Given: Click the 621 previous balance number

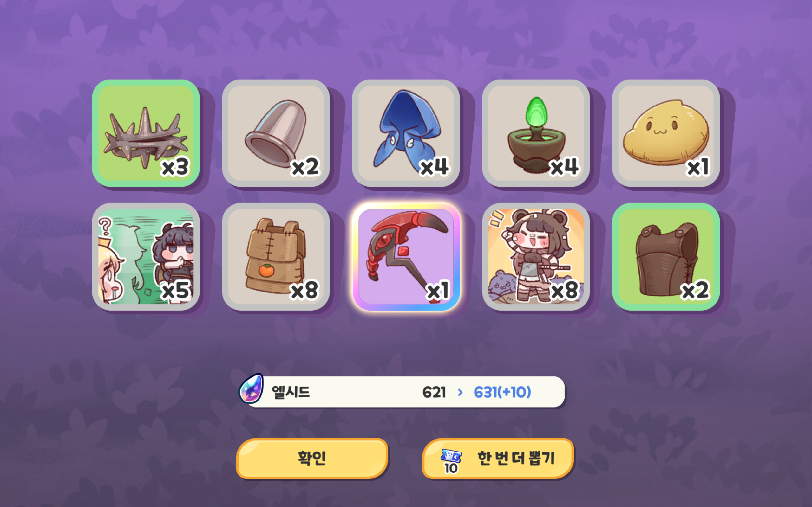Looking at the screenshot, I should tap(434, 392).
